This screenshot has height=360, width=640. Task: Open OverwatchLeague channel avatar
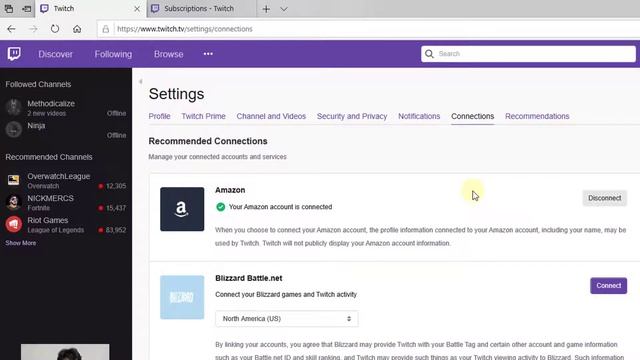13,180
